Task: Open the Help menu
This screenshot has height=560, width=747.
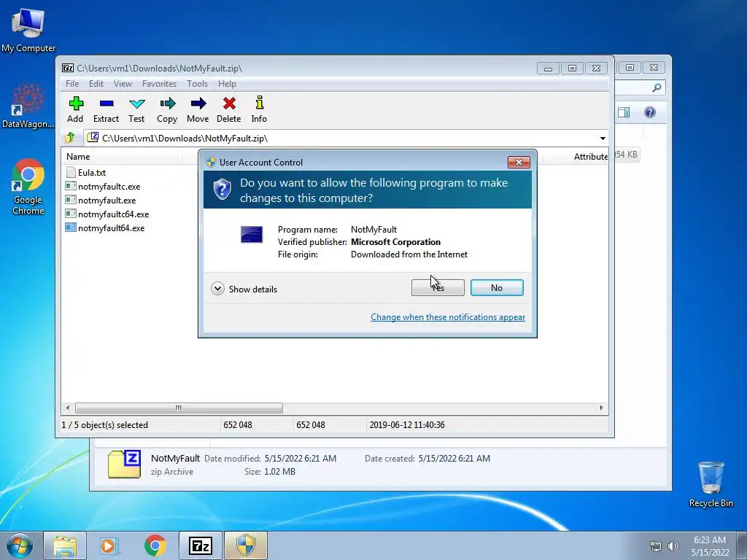Action: point(227,84)
